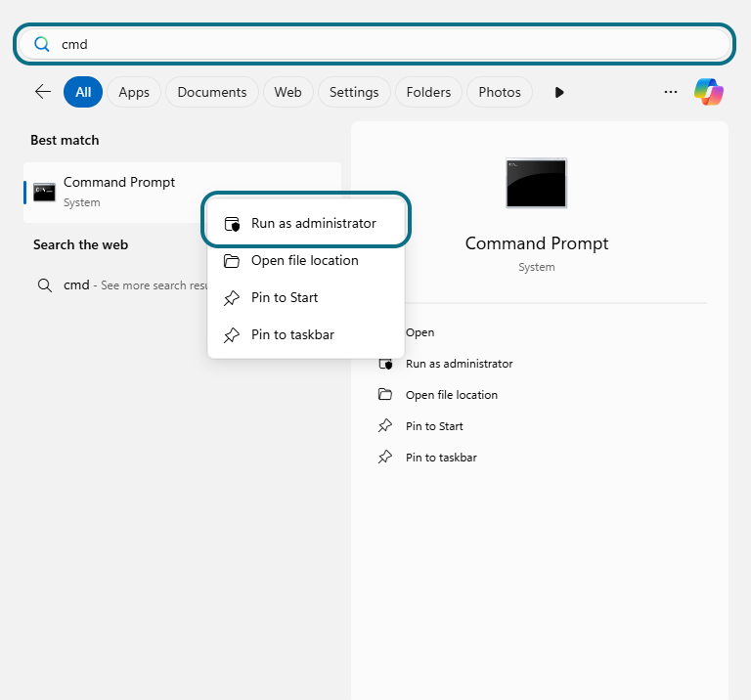Switch to the Folders filter tab

coord(428,92)
